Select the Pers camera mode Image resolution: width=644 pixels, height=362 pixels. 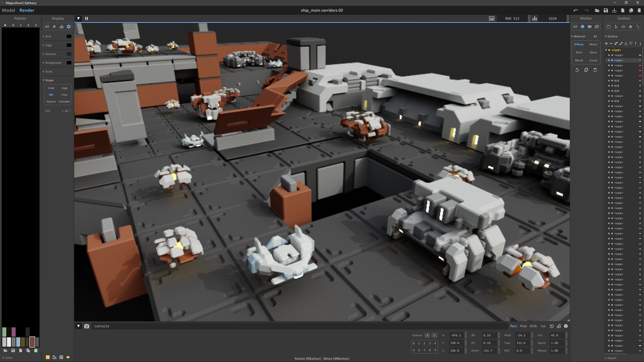[x=513, y=326]
